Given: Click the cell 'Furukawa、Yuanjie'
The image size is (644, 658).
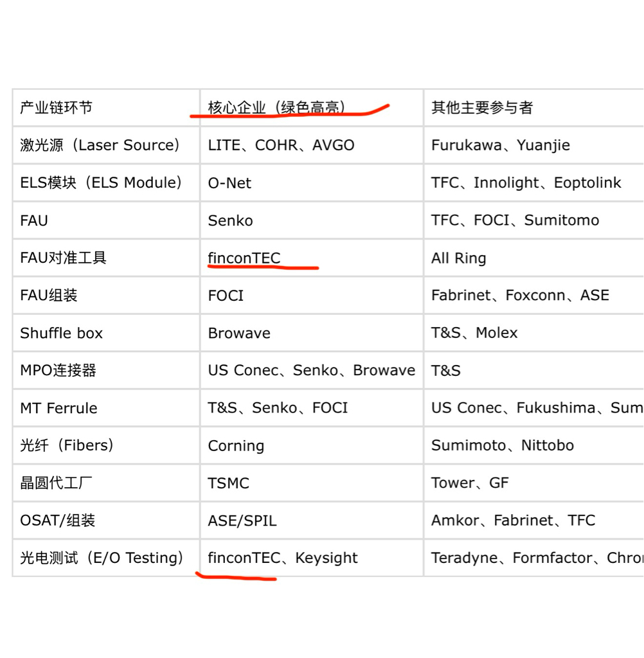Looking at the screenshot, I should click(534, 145).
